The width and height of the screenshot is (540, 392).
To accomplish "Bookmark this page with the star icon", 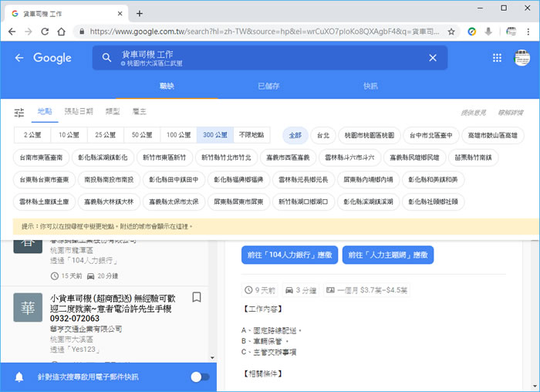I will (x=451, y=32).
